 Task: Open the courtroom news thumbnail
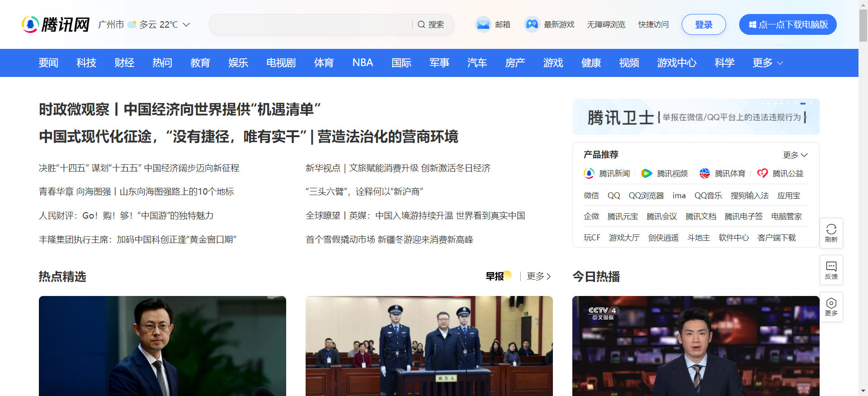tap(429, 346)
